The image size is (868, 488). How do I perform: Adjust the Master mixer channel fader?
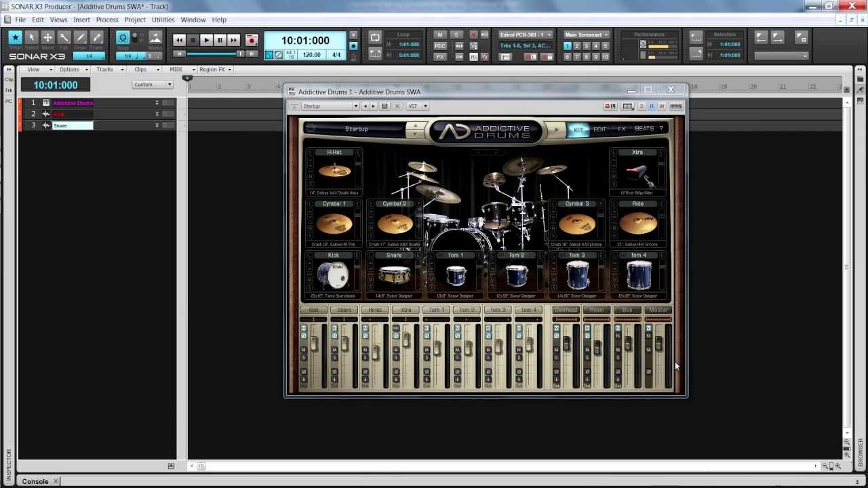click(658, 344)
